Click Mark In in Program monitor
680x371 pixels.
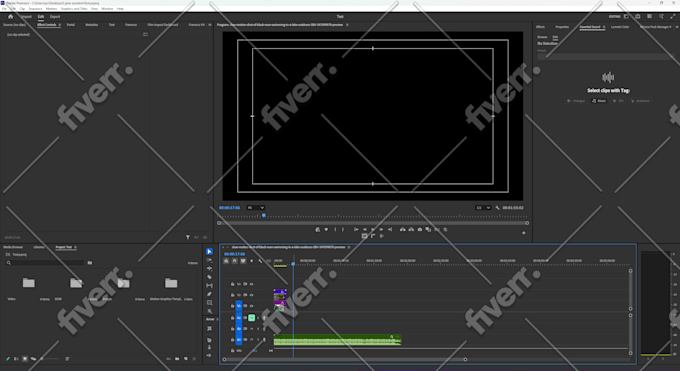pyautogui.click(x=335, y=230)
